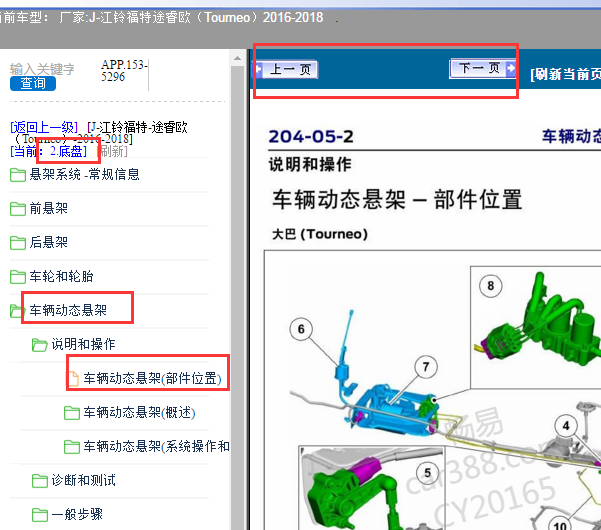Select 说明和操作 tree item label
Image resolution: width=601 pixels, height=530 pixels.
click(x=84, y=344)
